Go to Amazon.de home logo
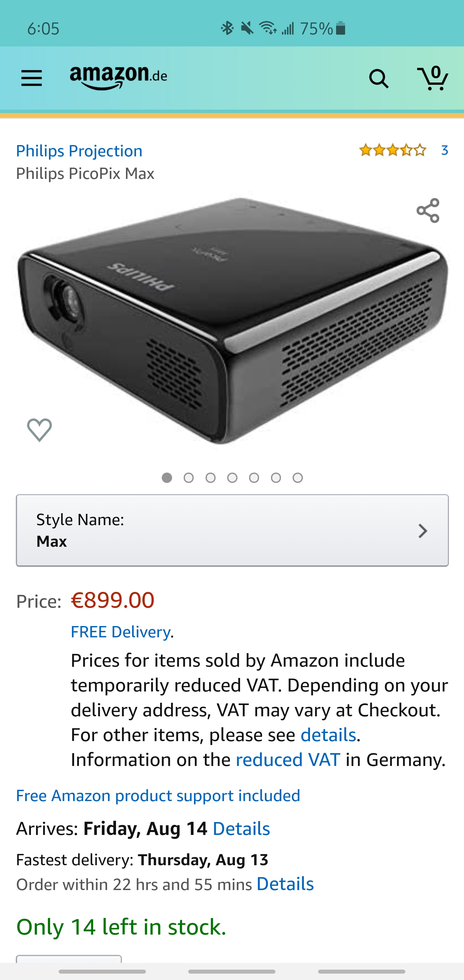Image resolution: width=464 pixels, height=980 pixels. [118, 78]
